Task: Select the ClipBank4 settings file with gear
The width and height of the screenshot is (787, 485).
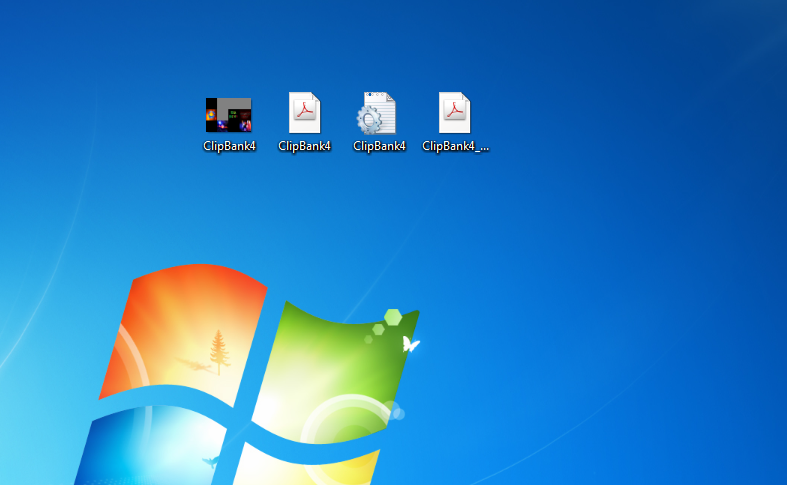Action: [x=376, y=113]
